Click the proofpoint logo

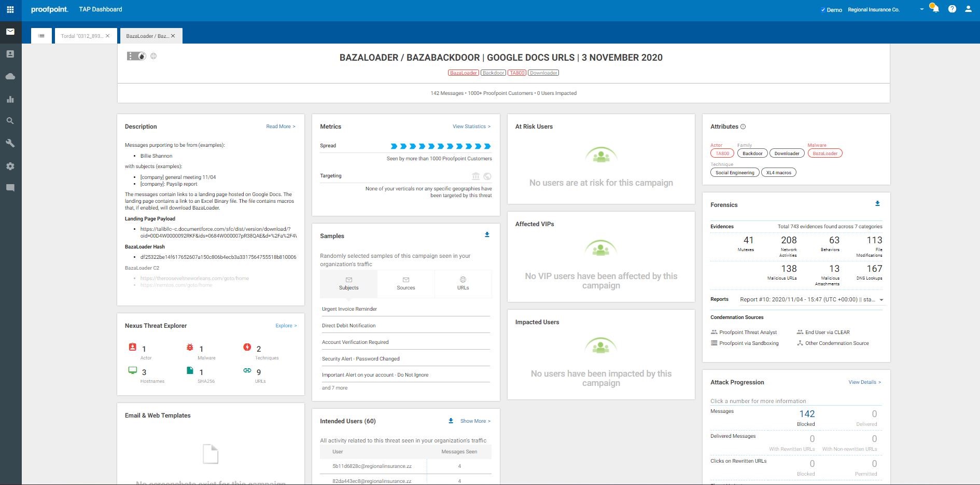pos(49,9)
